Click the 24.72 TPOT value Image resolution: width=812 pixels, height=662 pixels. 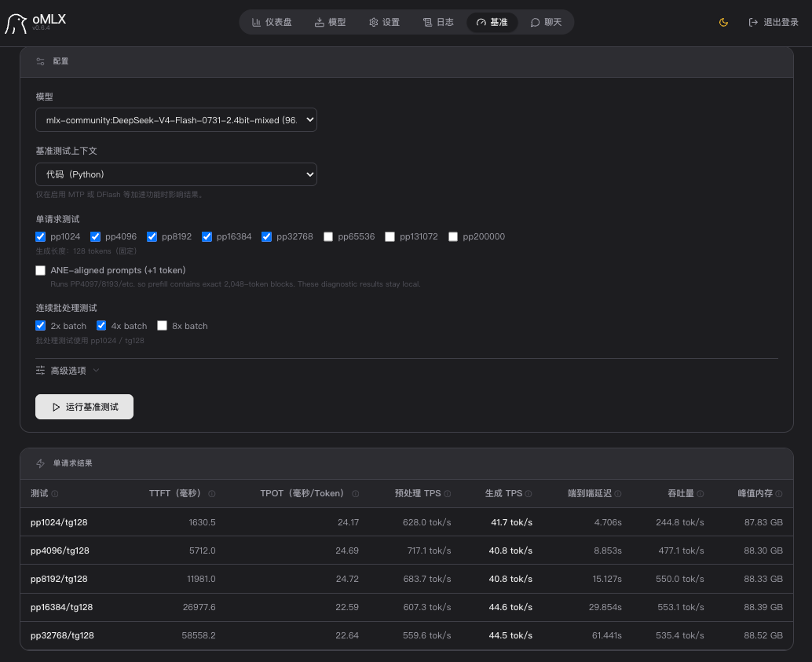(347, 579)
